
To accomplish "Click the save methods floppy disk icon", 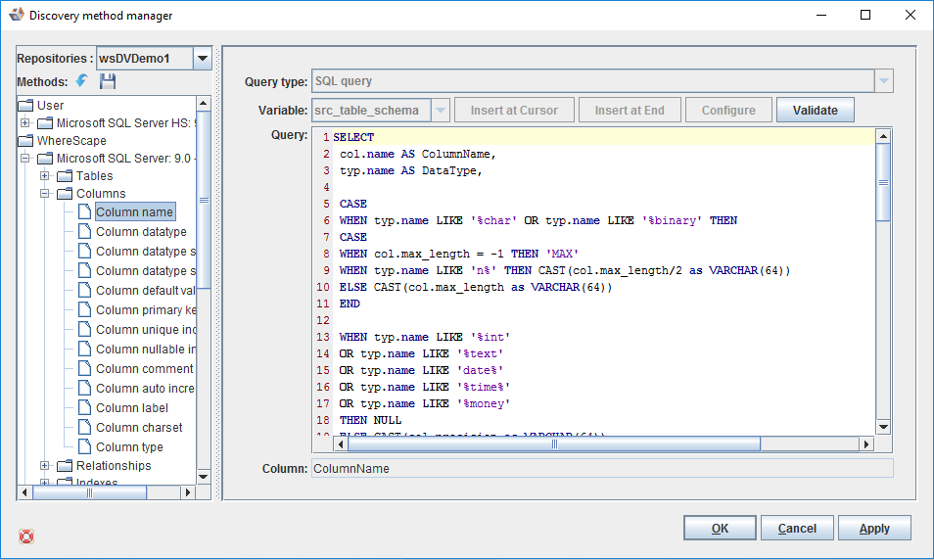I will click(x=107, y=81).
